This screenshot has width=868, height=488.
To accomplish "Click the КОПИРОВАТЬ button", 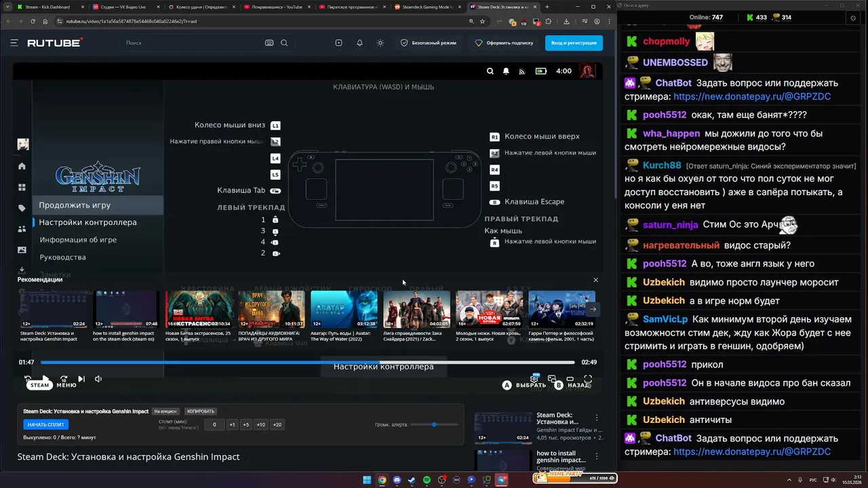I will [201, 411].
